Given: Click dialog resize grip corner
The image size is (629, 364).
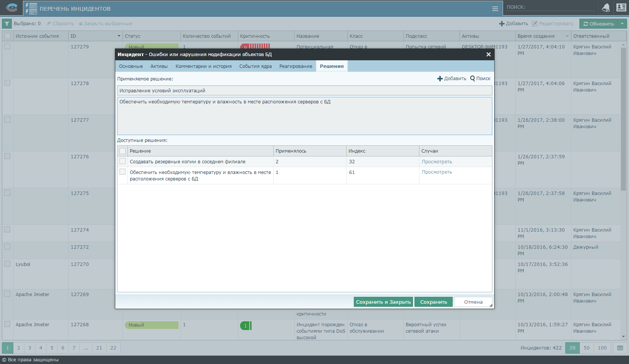Looking at the screenshot, I should pos(491,305).
